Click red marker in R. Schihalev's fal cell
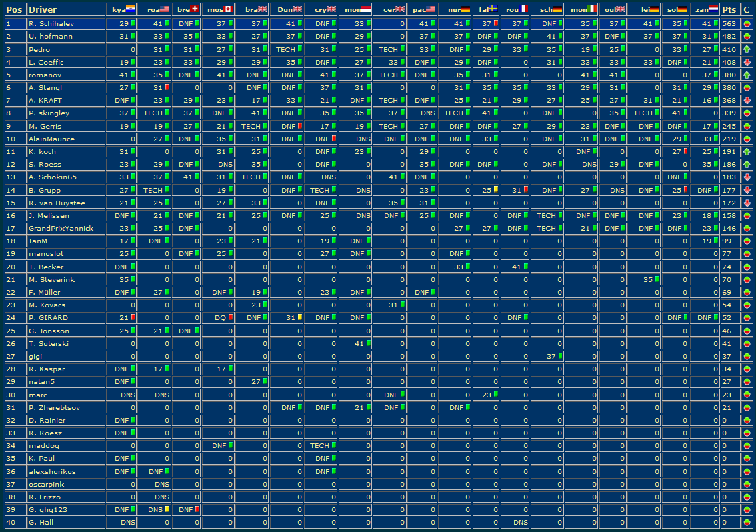This screenshot has width=756, height=532. tap(495, 23)
